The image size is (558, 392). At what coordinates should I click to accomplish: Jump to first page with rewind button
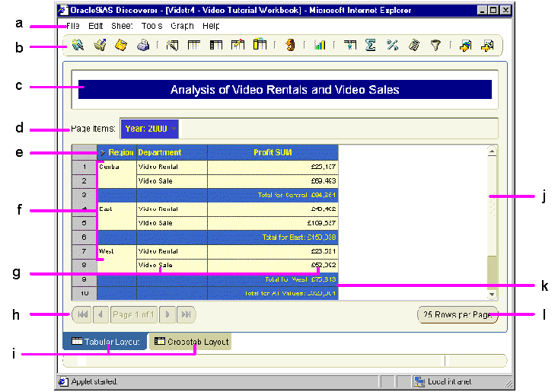coord(82,314)
